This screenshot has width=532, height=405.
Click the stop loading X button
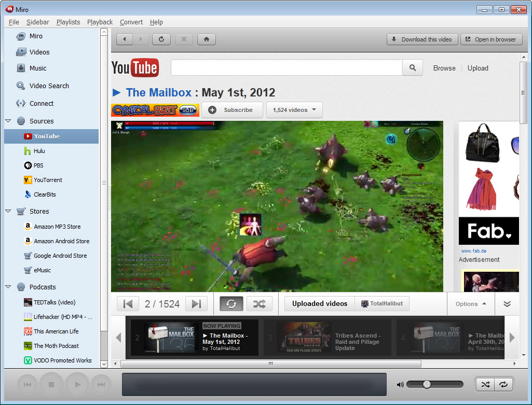click(x=184, y=39)
